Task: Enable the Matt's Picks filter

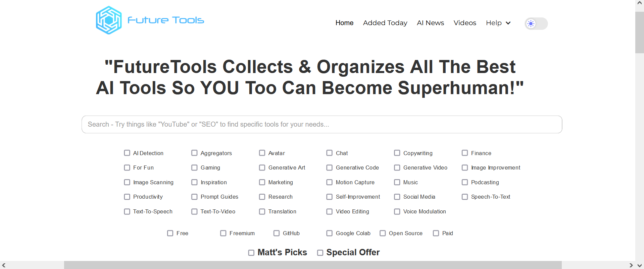Action: pos(251,253)
